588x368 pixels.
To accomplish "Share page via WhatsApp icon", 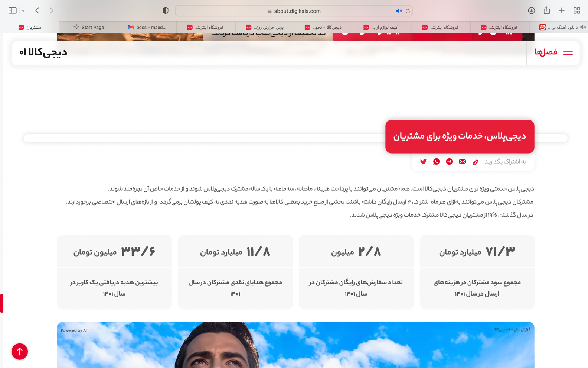I will click(x=436, y=162).
